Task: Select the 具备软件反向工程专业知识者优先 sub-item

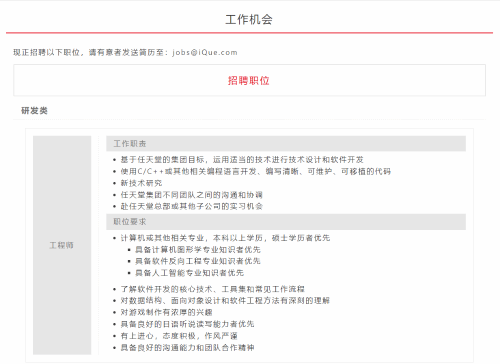Action: [x=198, y=261]
